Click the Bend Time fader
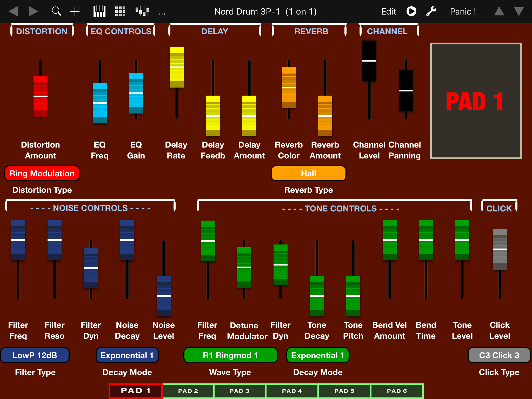The height and width of the screenshot is (399, 532). tap(426, 240)
